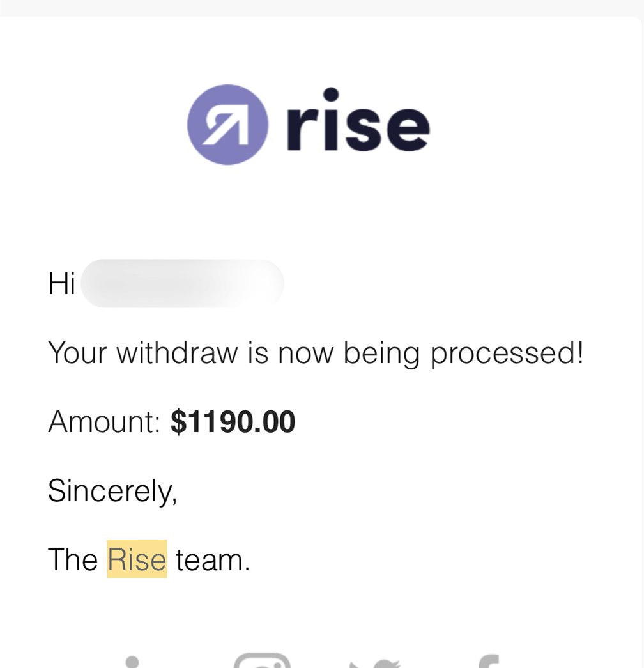Click the word "The" in the signature
Viewport: 644px width, 668px height.
pyautogui.click(x=73, y=559)
